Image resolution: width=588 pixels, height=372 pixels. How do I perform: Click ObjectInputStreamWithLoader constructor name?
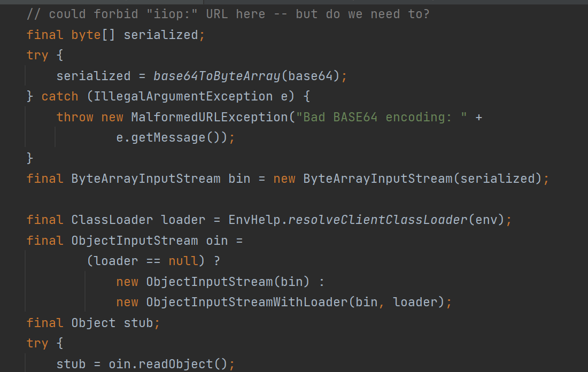tap(246, 303)
